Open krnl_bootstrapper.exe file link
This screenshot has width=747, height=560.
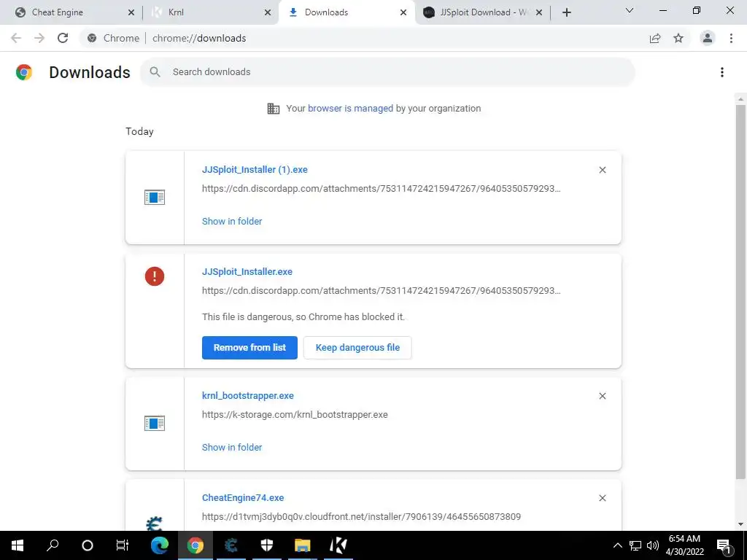[248, 396]
